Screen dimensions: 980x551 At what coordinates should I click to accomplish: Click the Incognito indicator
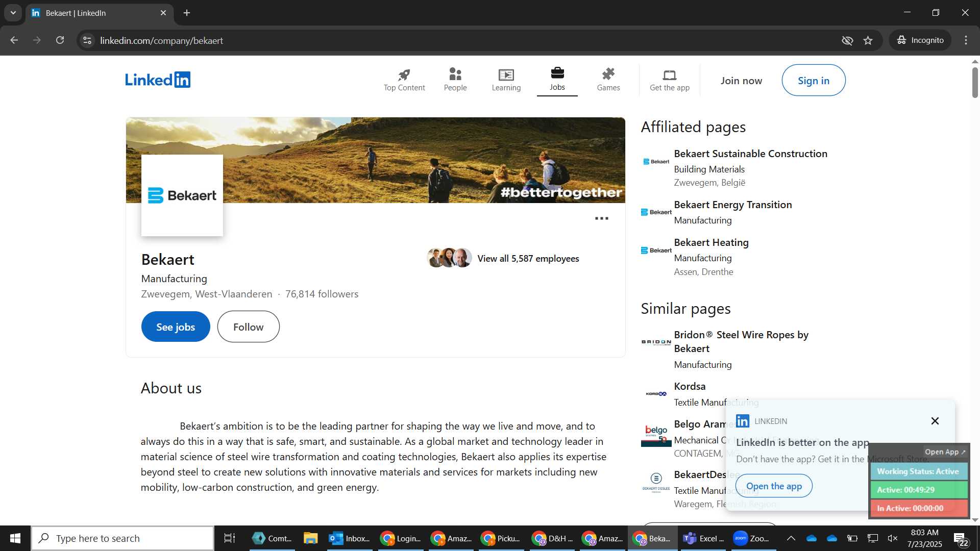(921, 40)
